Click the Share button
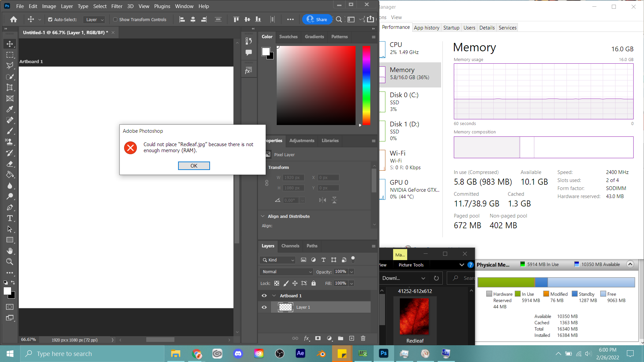The height and width of the screenshot is (362, 644). coord(317,19)
